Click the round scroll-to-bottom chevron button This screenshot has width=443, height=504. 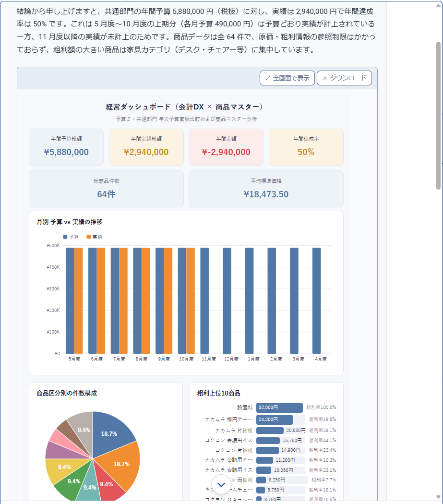(221, 484)
